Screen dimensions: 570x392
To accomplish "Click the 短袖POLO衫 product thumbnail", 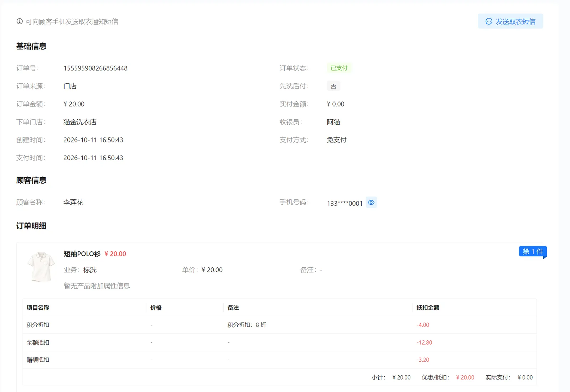I will tap(41, 267).
